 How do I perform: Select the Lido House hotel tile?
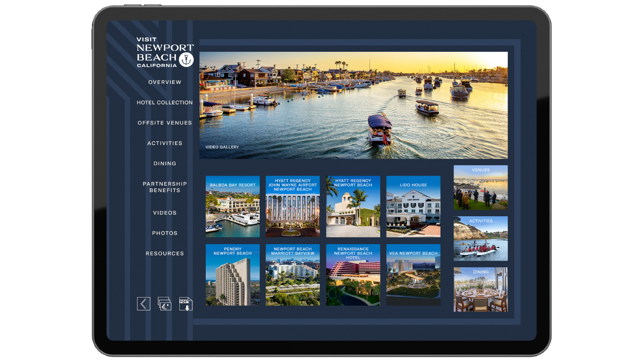tap(413, 206)
